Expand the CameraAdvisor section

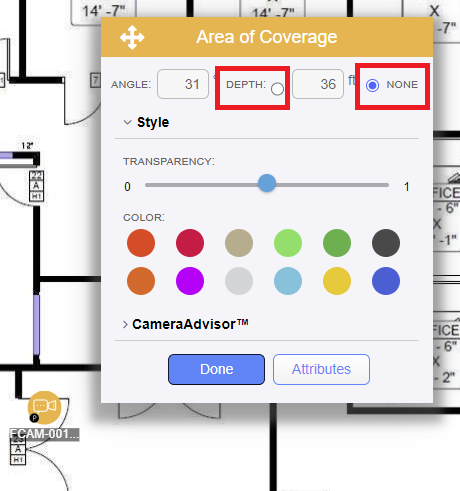coord(125,324)
